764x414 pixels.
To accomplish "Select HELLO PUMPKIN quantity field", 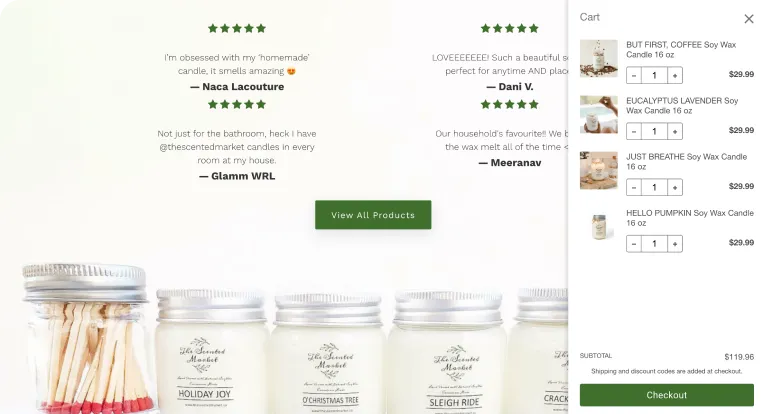I will [654, 244].
